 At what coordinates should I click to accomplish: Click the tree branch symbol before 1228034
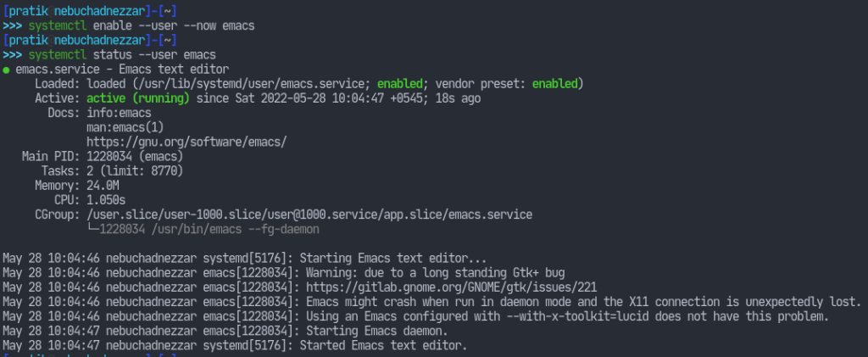coord(93,229)
